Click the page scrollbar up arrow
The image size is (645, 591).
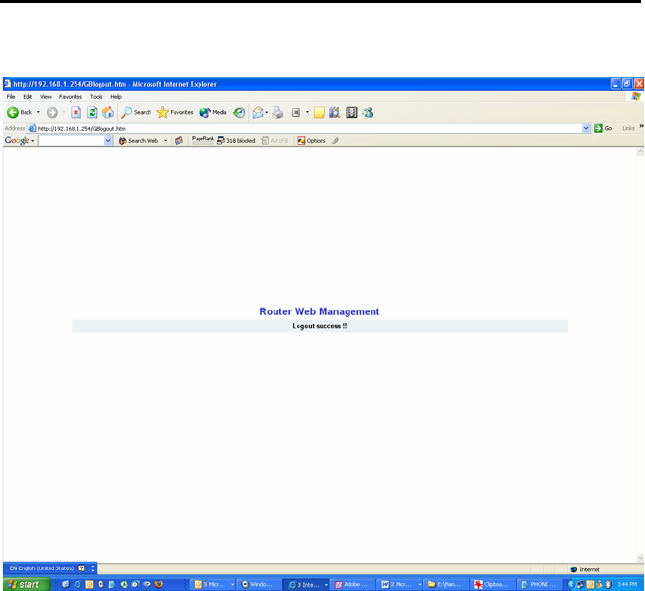(640, 152)
